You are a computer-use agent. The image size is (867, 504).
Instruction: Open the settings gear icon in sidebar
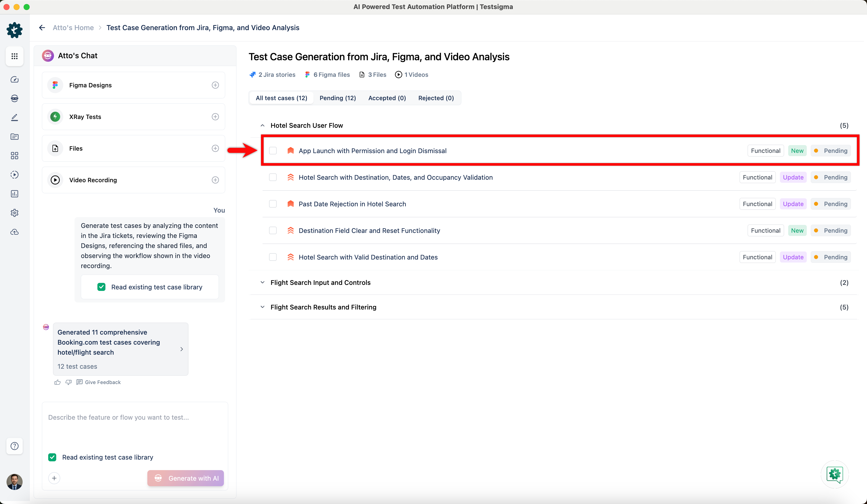[15, 213]
